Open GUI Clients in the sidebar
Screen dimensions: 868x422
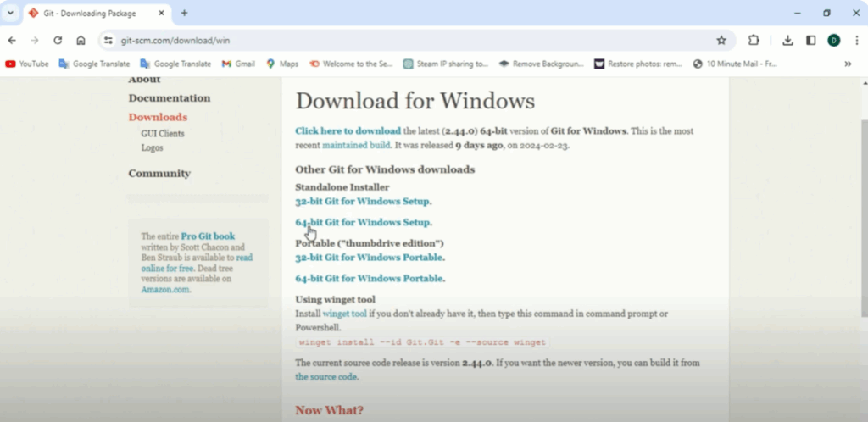coord(163,133)
